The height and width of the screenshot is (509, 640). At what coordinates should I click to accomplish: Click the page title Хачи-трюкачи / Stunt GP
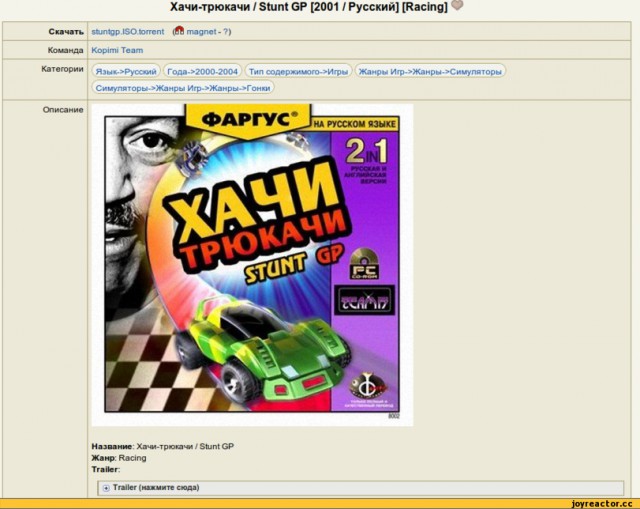point(309,7)
